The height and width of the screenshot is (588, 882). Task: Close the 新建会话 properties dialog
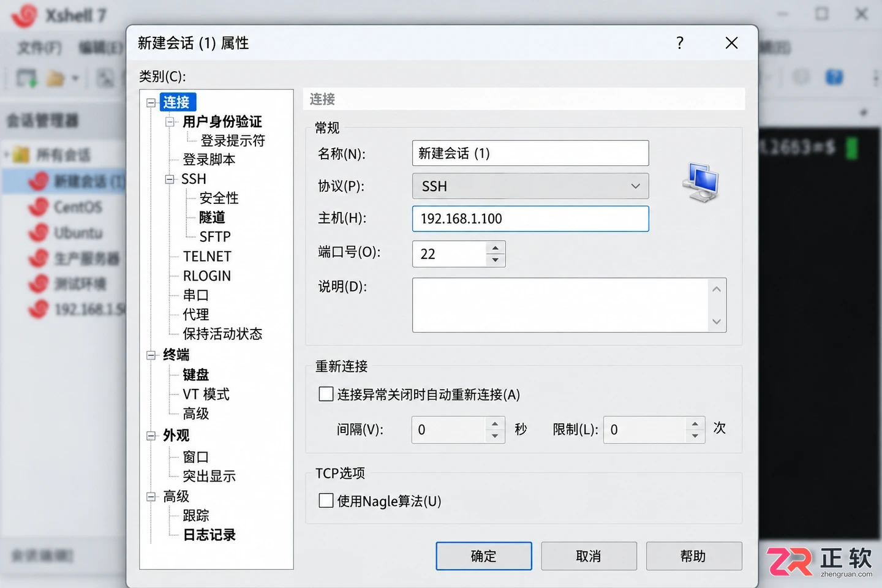tap(731, 43)
